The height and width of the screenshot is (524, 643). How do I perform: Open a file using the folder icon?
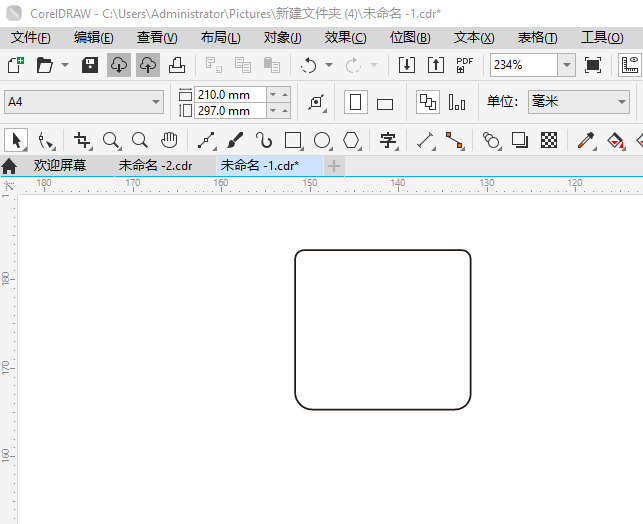click(45, 65)
